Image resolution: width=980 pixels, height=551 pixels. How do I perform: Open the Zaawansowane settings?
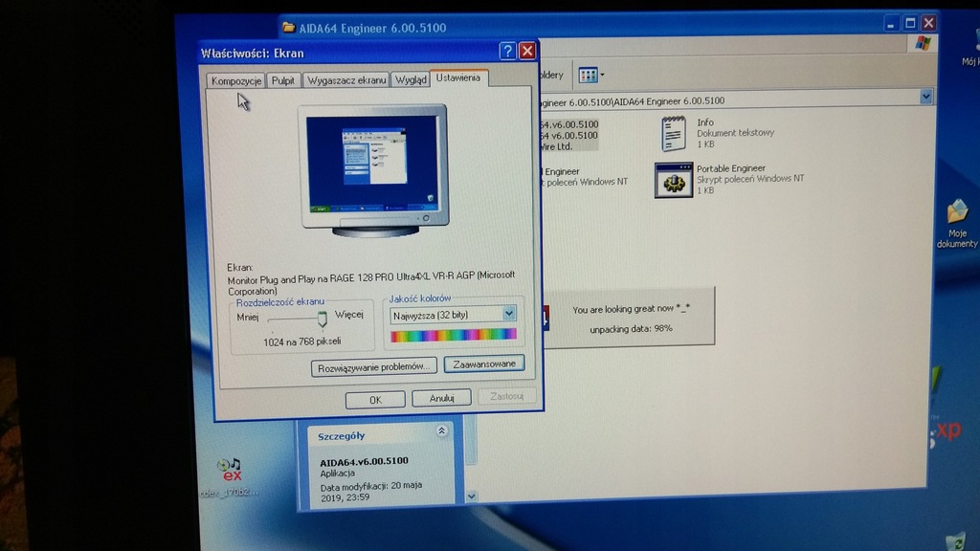(483, 364)
